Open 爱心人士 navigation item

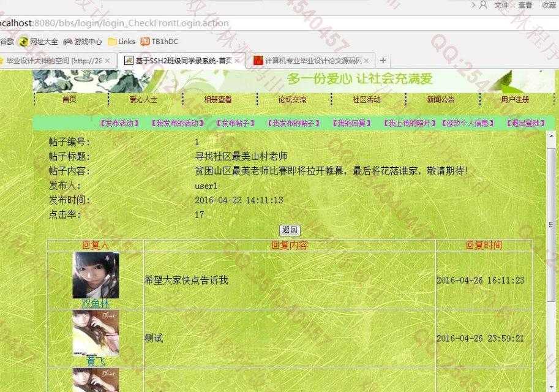(143, 99)
